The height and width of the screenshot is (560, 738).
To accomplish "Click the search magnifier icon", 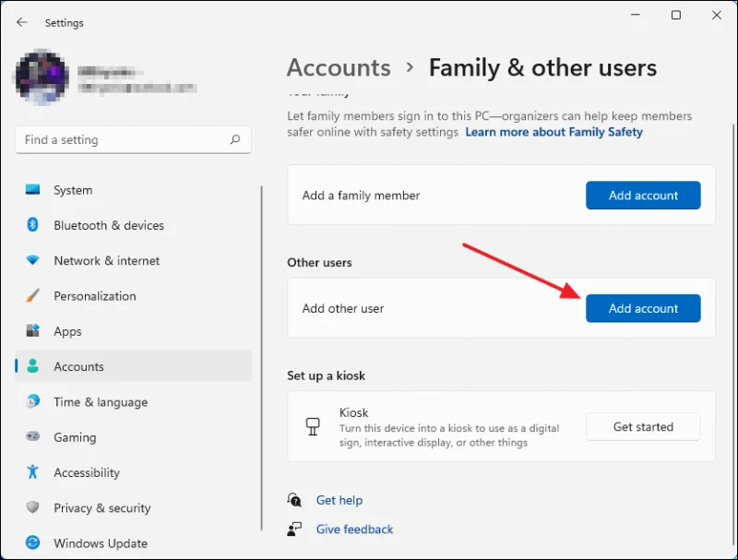I will [x=235, y=139].
